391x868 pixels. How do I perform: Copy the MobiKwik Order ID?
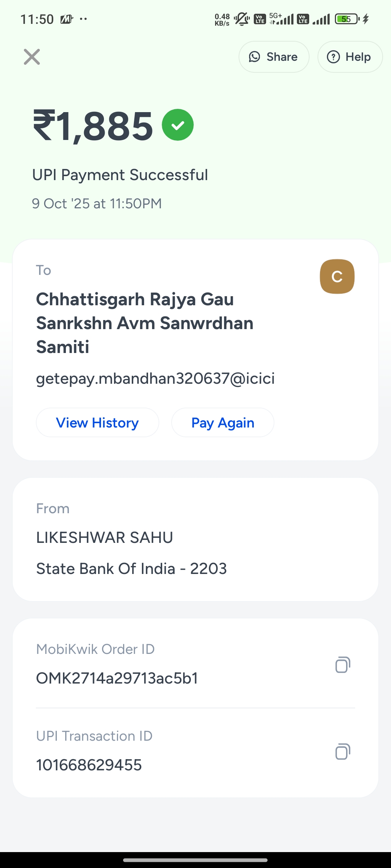point(342,665)
